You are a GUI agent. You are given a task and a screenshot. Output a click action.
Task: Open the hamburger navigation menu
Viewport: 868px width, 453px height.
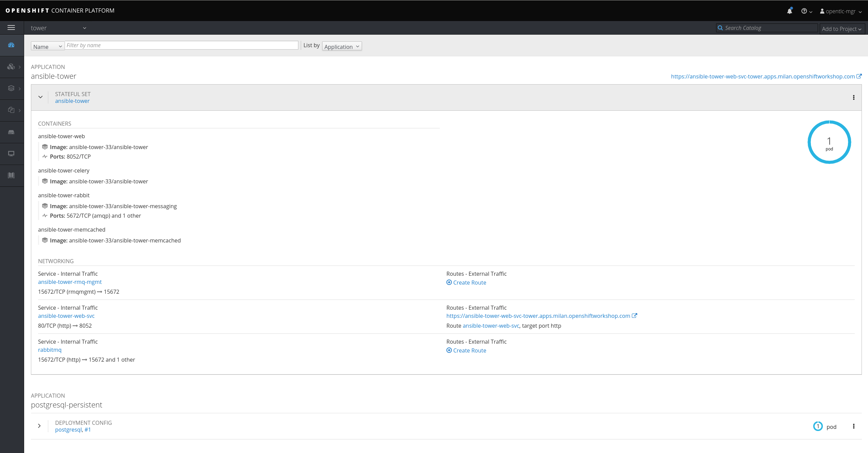[11, 28]
